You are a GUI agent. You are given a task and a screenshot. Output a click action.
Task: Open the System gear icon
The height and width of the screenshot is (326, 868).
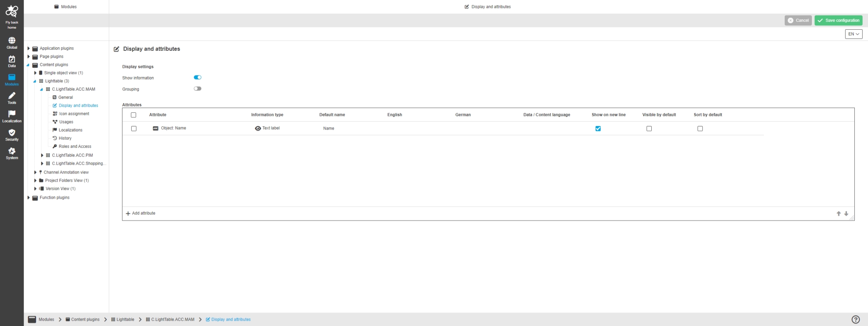(x=12, y=151)
